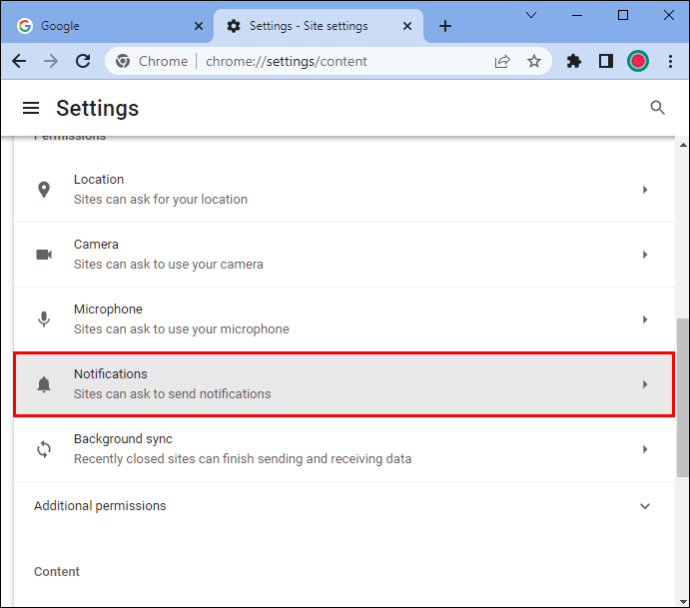Open the Microphone permission row

click(x=344, y=319)
